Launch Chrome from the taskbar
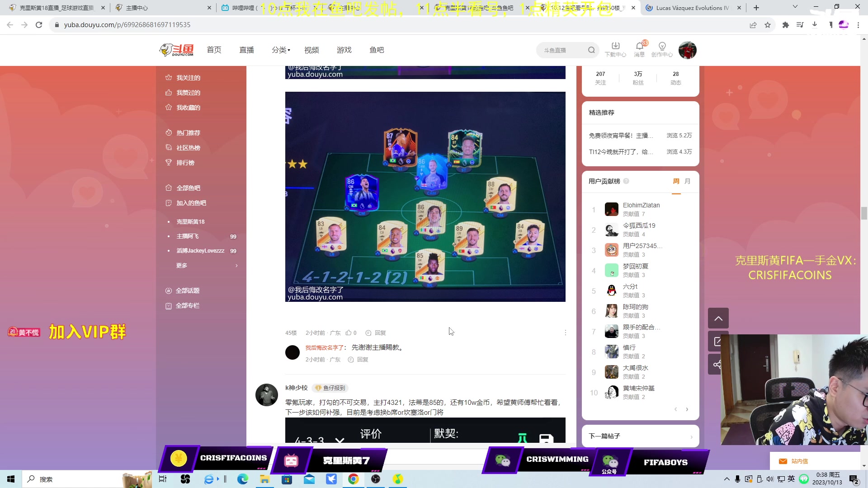This screenshot has width=868, height=488. 354,479
